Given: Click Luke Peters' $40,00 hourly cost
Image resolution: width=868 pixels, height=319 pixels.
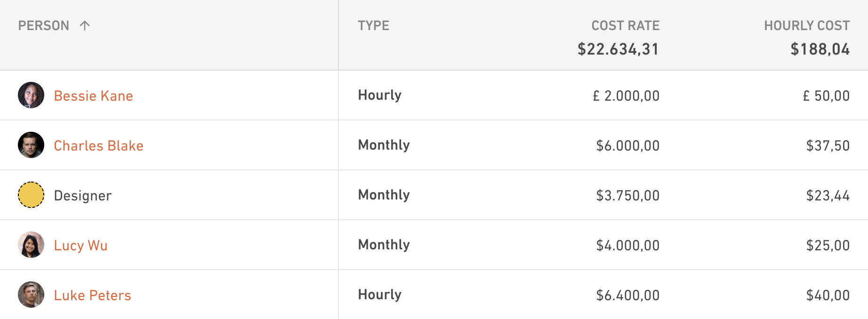Looking at the screenshot, I should (x=828, y=295).
